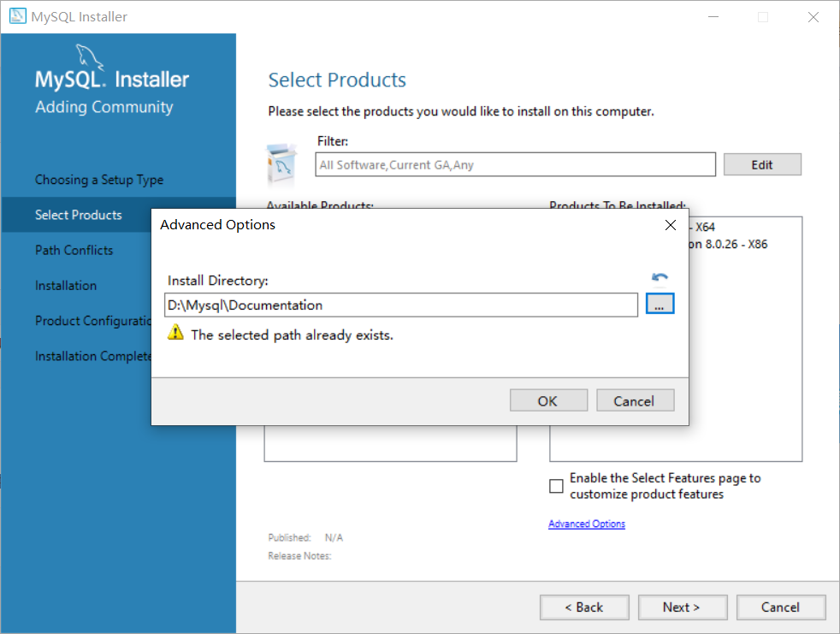Select the Installation Complete sidebar step
The image size is (840, 634).
pos(93,357)
